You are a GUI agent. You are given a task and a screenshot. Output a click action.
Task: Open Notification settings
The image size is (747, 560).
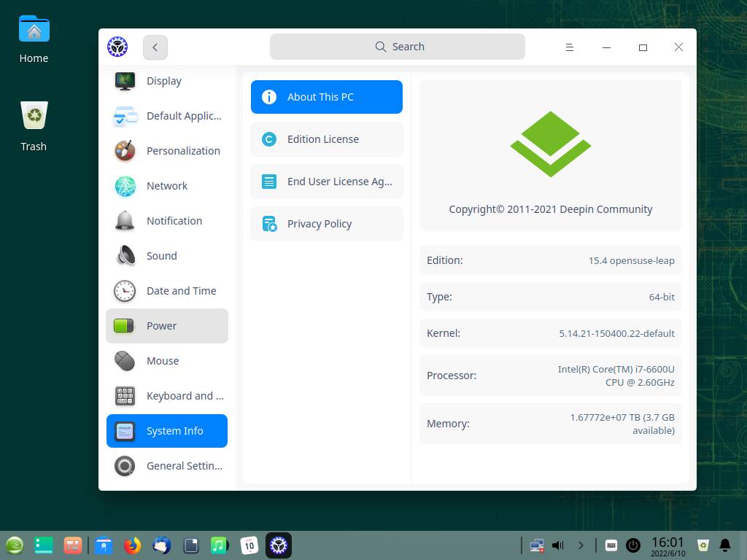click(x=174, y=221)
